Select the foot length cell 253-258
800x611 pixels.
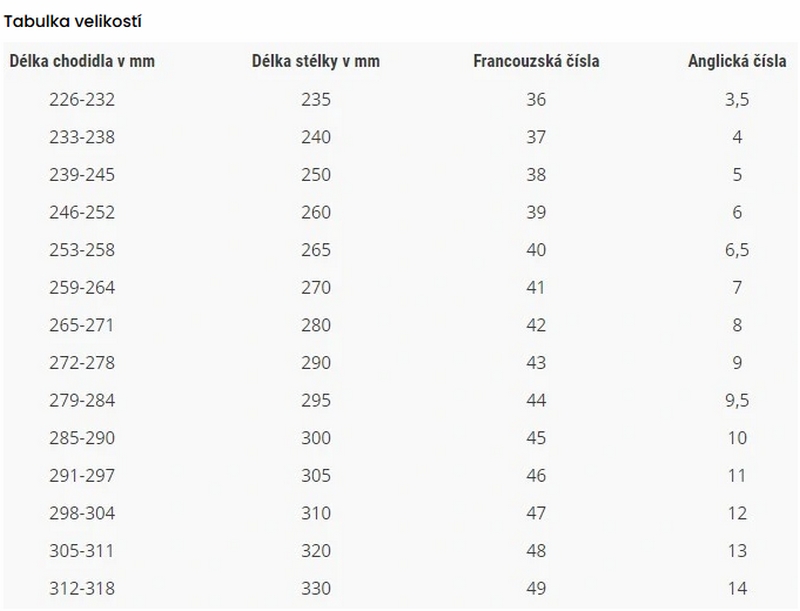(82, 250)
